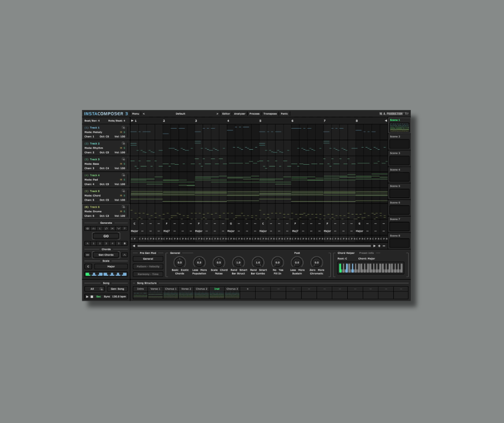Zoom in timeline with plus icon
This screenshot has width=504, height=423.
tap(379, 246)
